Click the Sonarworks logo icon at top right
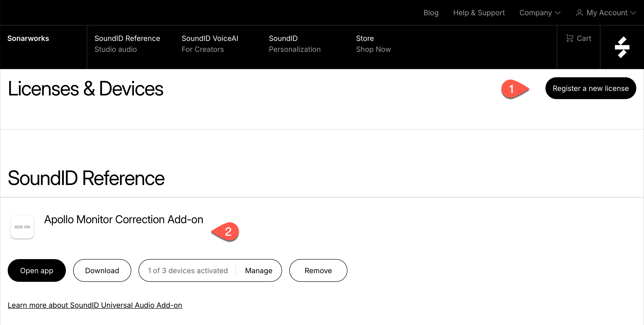 (x=622, y=47)
